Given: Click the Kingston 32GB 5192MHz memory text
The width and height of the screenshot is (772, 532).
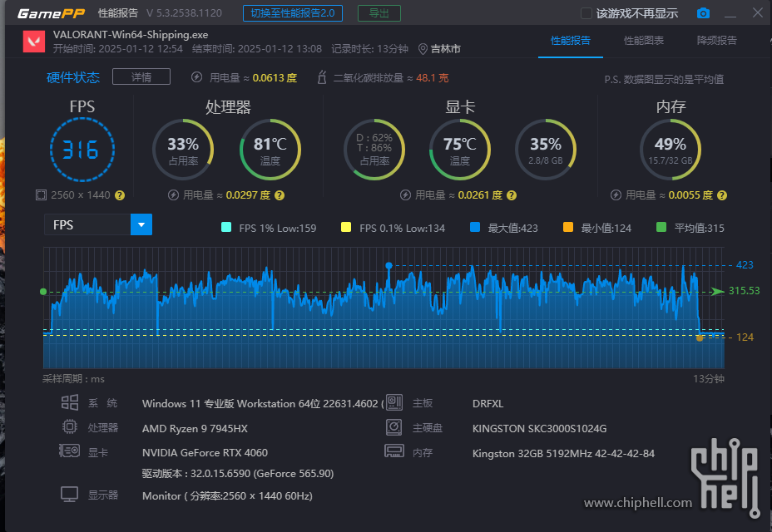Looking at the screenshot, I should [563, 454].
